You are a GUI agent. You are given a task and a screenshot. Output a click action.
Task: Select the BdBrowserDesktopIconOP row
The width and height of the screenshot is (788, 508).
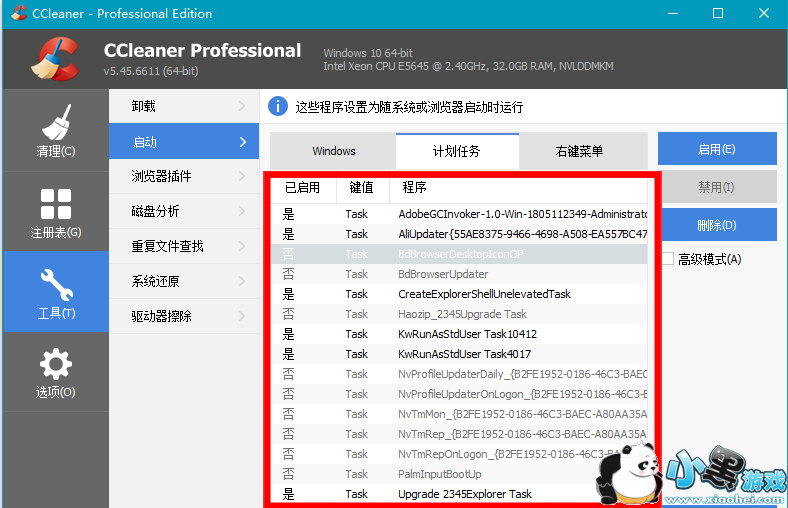[459, 254]
